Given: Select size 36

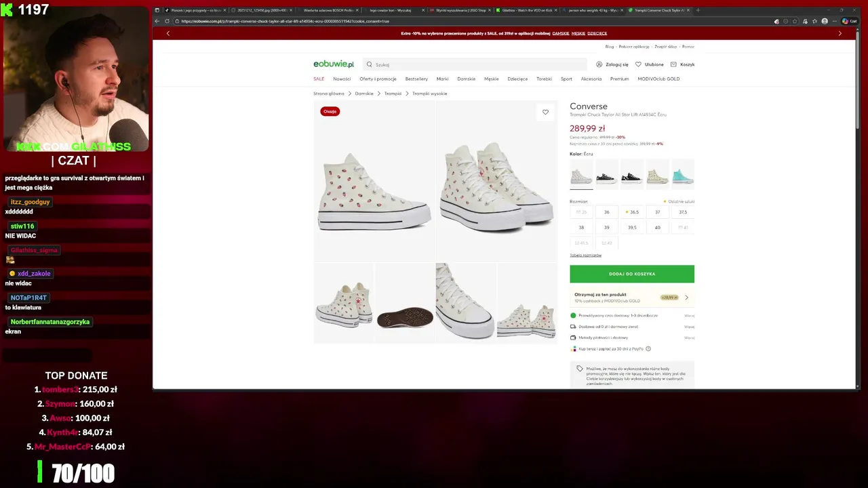Looking at the screenshot, I should tap(607, 212).
